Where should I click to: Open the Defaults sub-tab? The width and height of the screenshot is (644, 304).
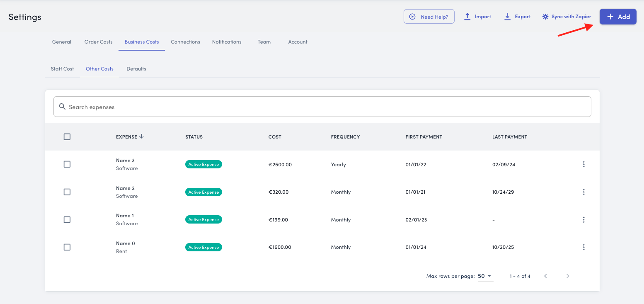136,69
